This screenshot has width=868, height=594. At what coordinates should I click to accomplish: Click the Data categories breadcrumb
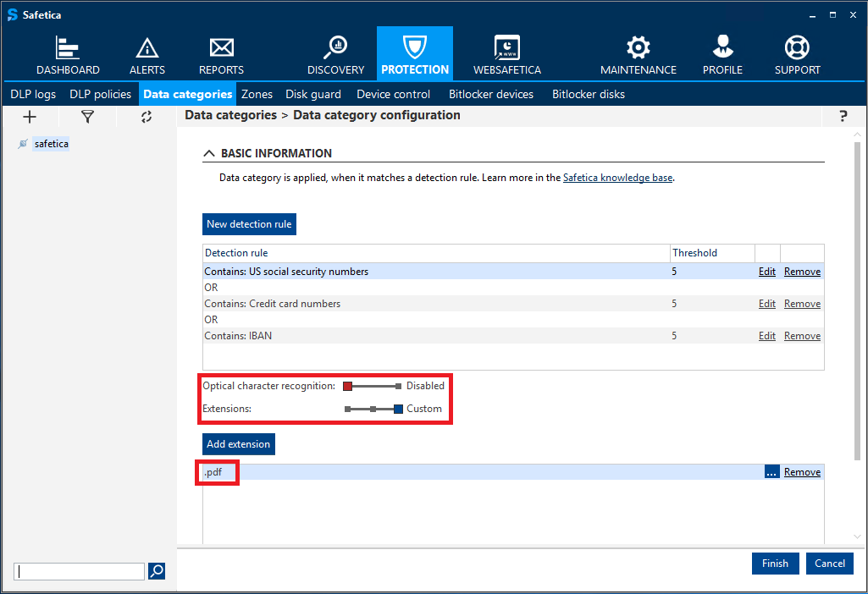231,115
